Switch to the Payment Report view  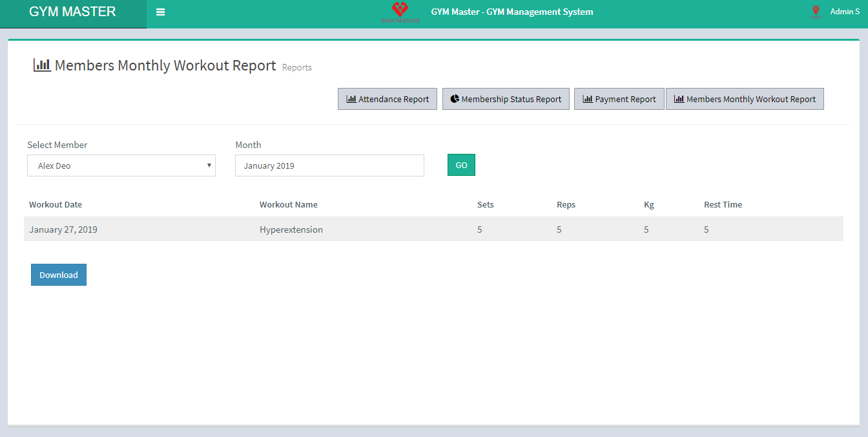click(619, 99)
